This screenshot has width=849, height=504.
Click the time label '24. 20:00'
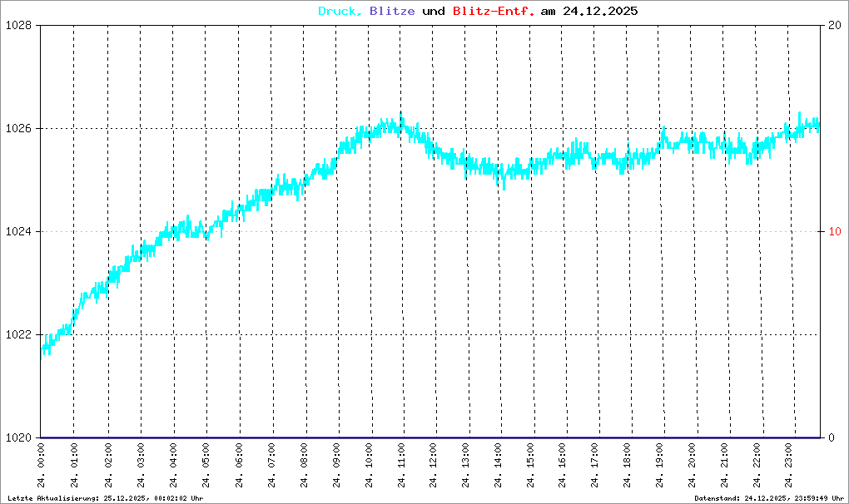pyautogui.click(x=692, y=466)
